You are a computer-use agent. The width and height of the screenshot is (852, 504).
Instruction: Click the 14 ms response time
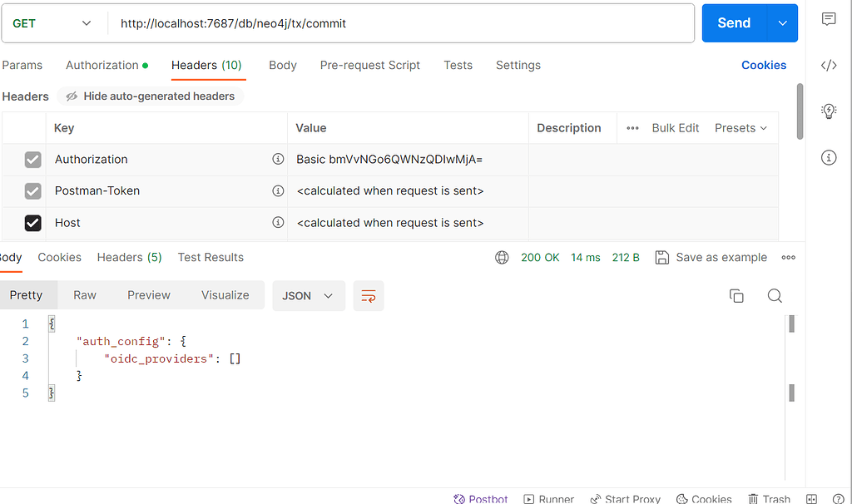coord(585,258)
